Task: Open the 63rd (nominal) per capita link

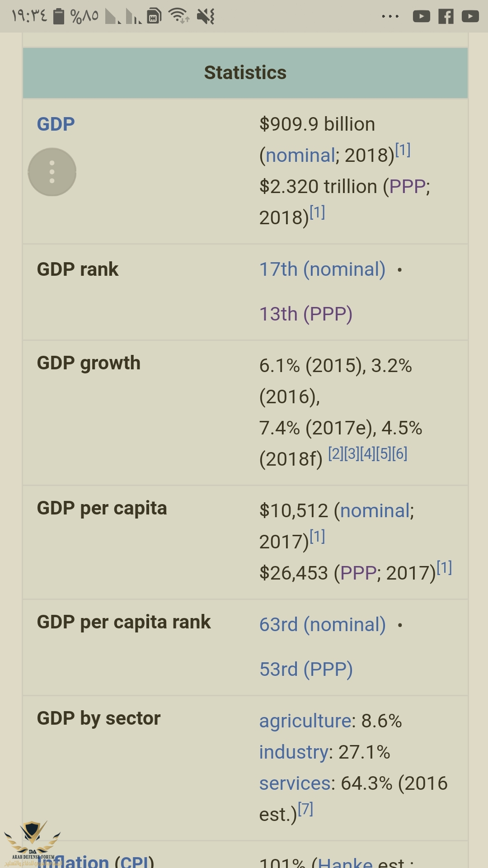Action: [322, 625]
